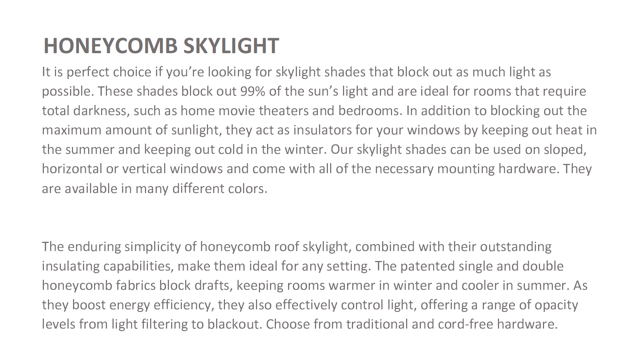Click the HONEYCOMB SKYLIGHT heading
Screen dimensions: 644x364
(x=161, y=46)
